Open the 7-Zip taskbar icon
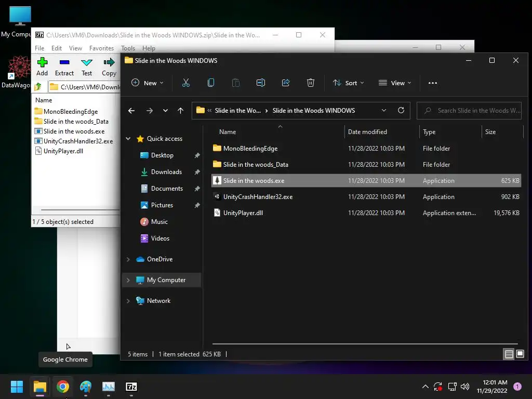 coord(131,387)
